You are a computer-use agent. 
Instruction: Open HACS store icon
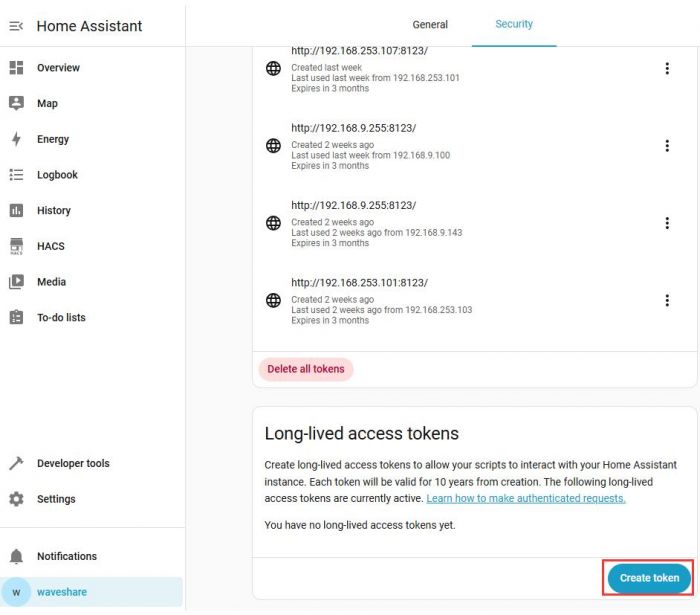pos(16,246)
